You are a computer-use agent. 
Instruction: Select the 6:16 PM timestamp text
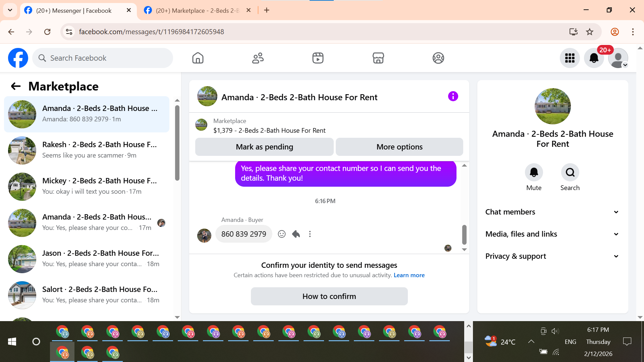point(325,201)
